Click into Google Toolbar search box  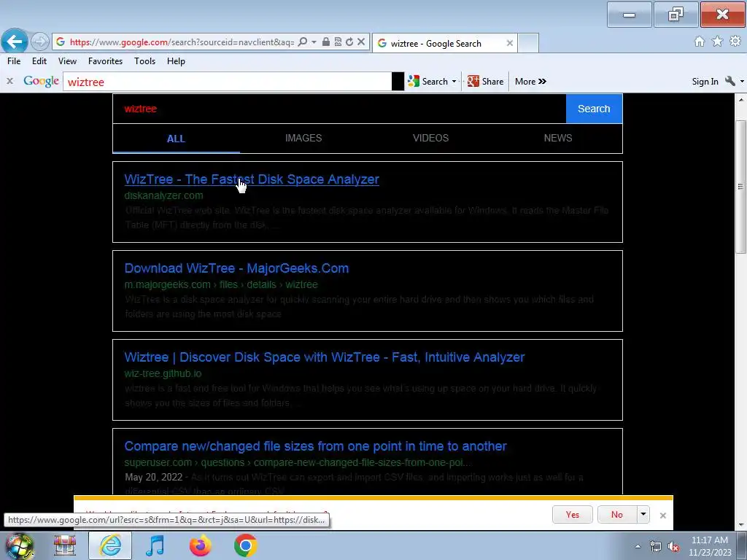228,82
